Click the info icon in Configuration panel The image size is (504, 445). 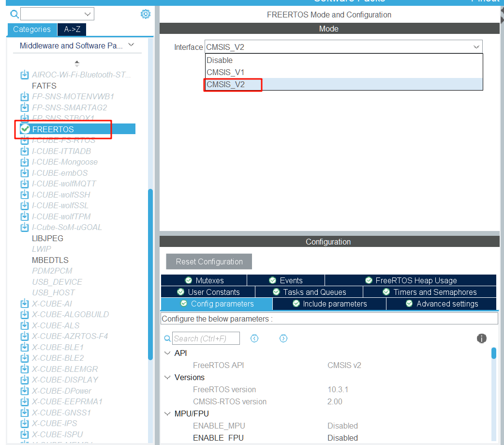pos(481,338)
